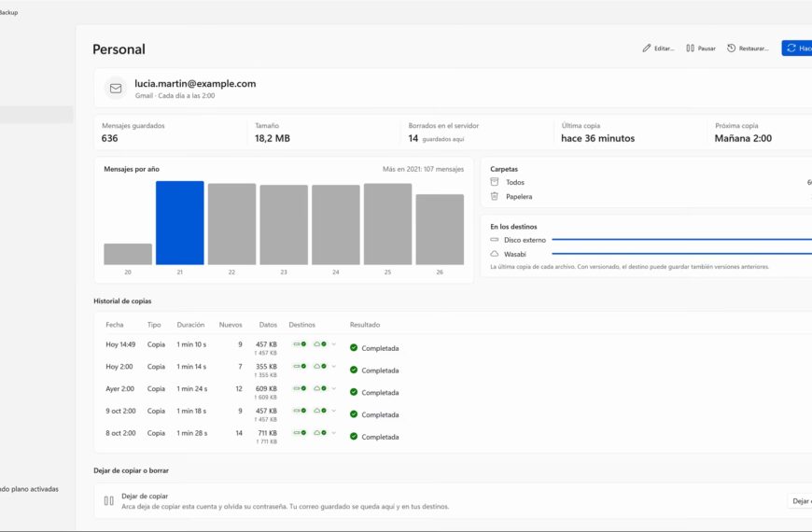Click the blue sync backup button
Image resolution: width=812 pixels, height=532 pixels.
point(797,49)
